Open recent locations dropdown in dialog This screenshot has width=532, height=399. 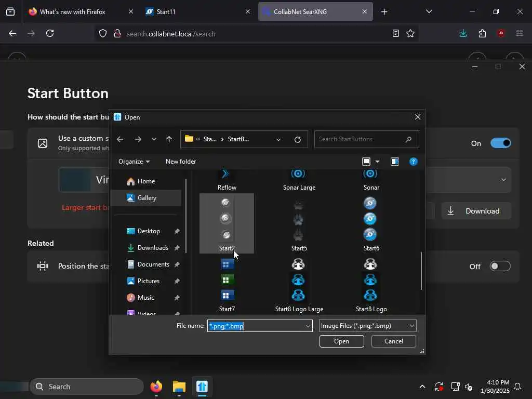click(154, 139)
